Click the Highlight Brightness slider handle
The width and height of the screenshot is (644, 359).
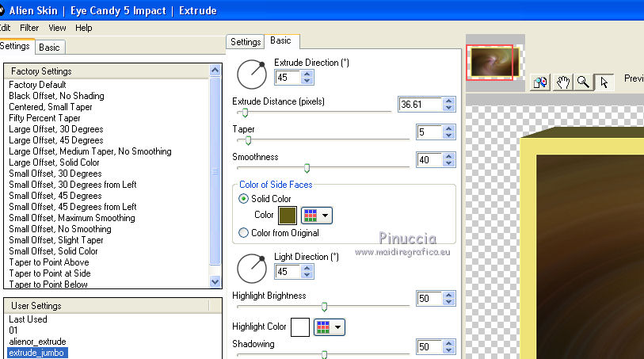pos(324,307)
